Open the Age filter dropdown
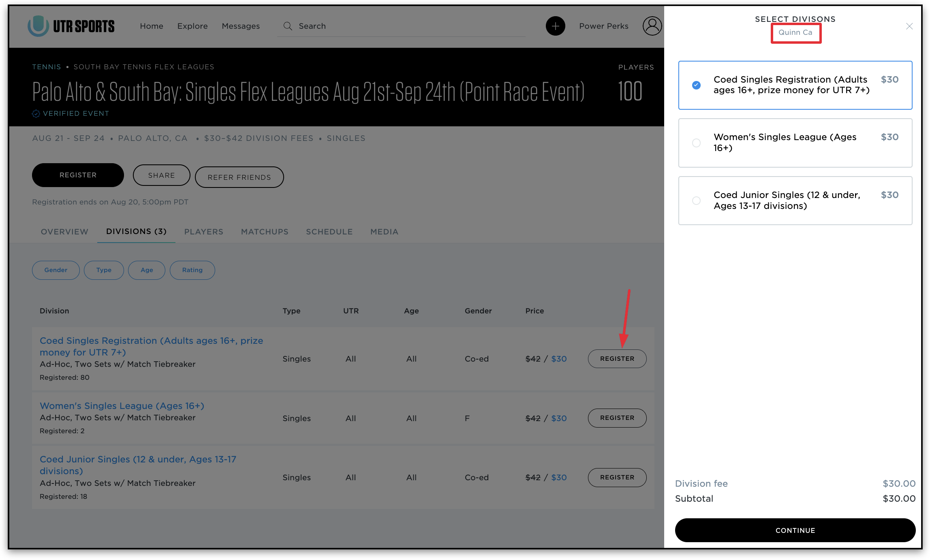 (x=147, y=270)
